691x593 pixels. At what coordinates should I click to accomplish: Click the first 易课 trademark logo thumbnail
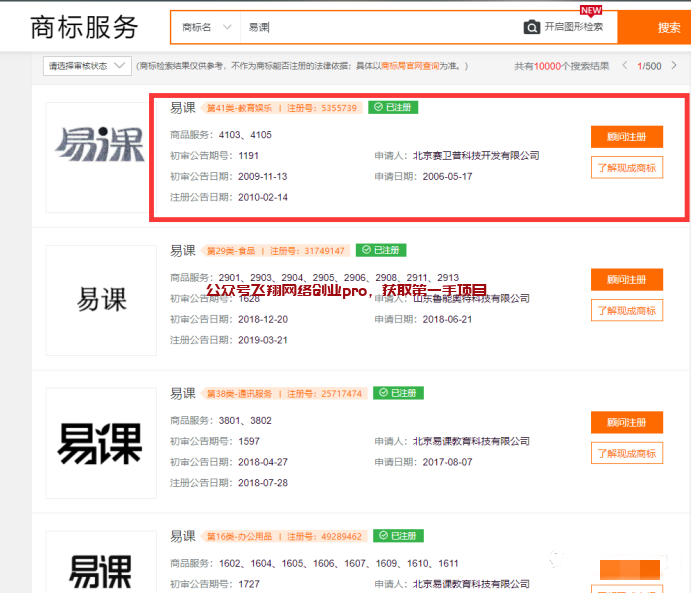pyautogui.click(x=101, y=155)
